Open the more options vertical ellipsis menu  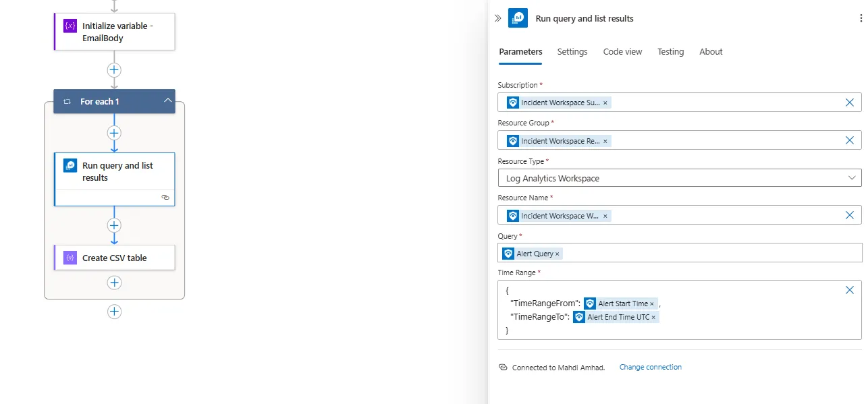(x=860, y=19)
